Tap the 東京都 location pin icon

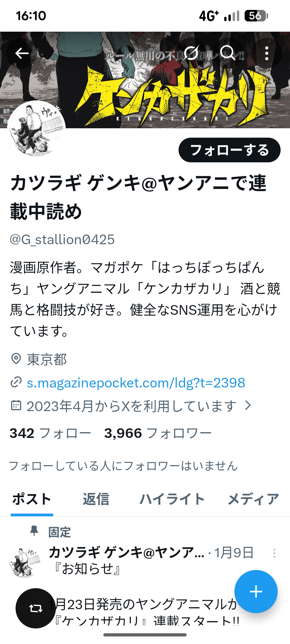pos(16,359)
